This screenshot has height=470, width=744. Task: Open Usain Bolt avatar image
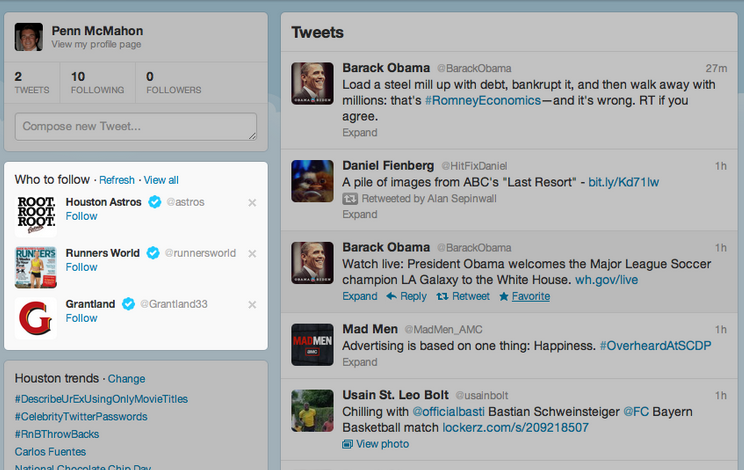312,411
